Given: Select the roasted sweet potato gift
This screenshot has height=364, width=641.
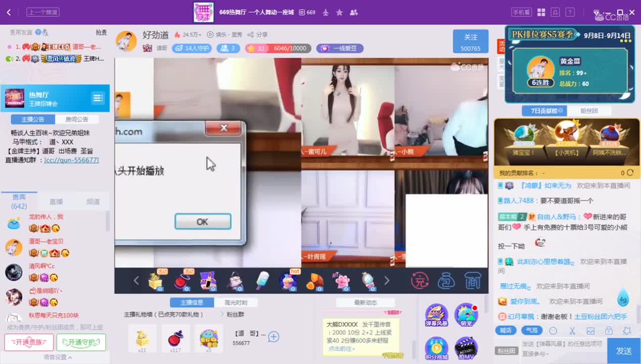Looking at the screenshot, I should [315, 281].
